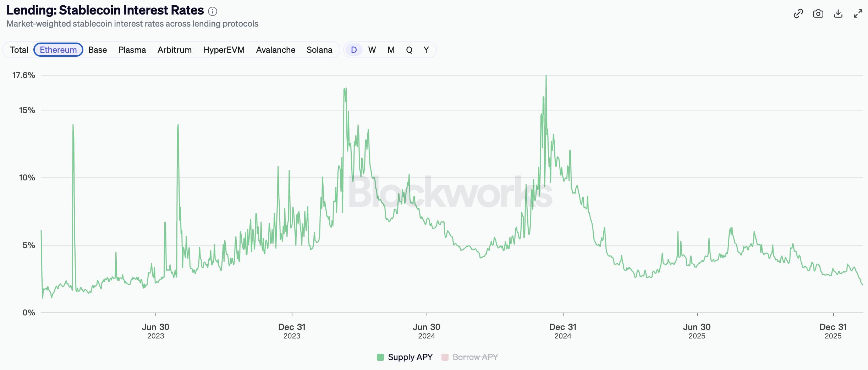Switch to the Base chain tab
The height and width of the screenshot is (370, 868).
98,50
